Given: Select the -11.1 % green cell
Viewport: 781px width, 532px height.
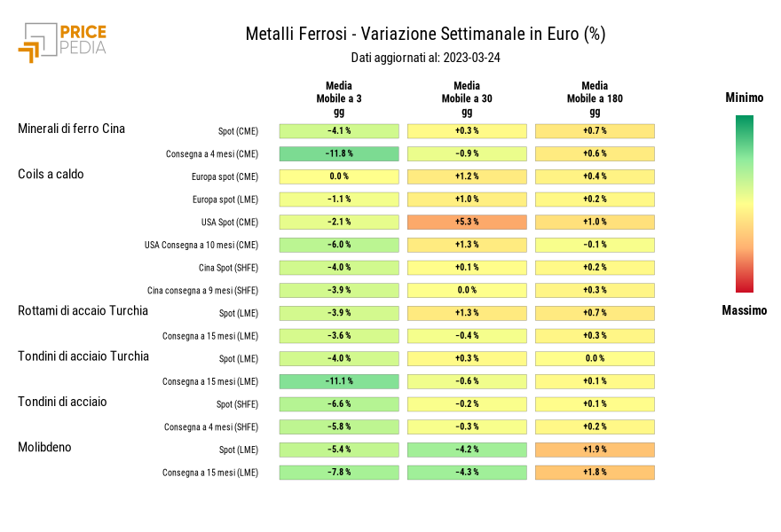Looking at the screenshot, I should click(x=339, y=381).
